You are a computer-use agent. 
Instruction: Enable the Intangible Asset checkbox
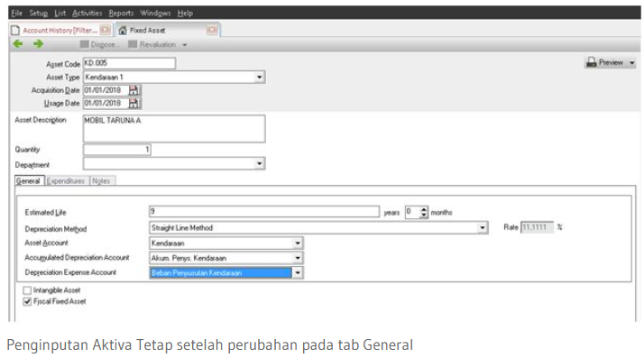28,290
